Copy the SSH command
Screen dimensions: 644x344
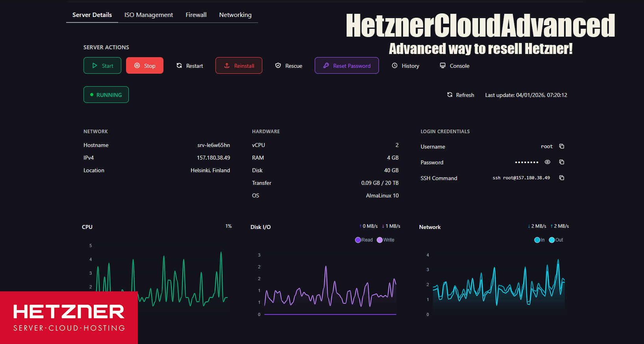coord(562,178)
